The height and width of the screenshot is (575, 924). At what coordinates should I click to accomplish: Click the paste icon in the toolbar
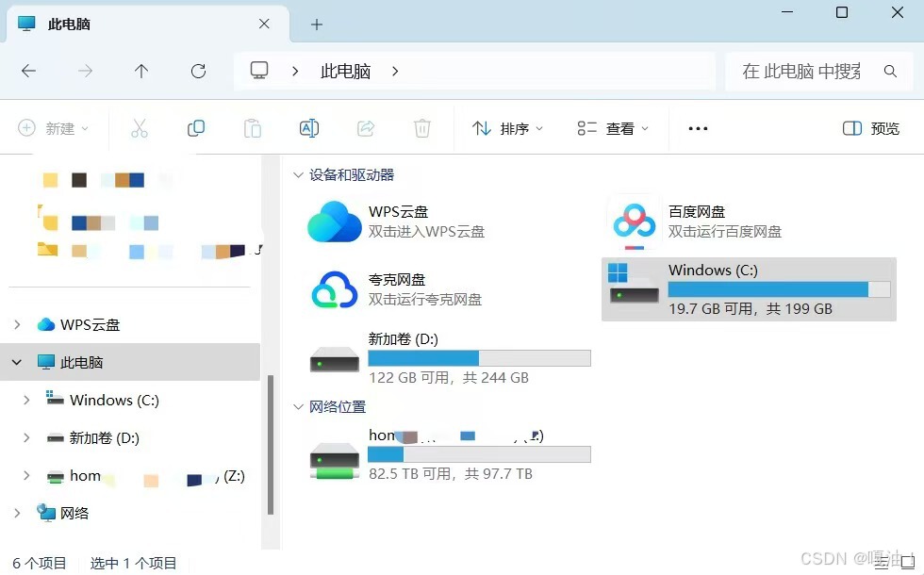coord(253,127)
